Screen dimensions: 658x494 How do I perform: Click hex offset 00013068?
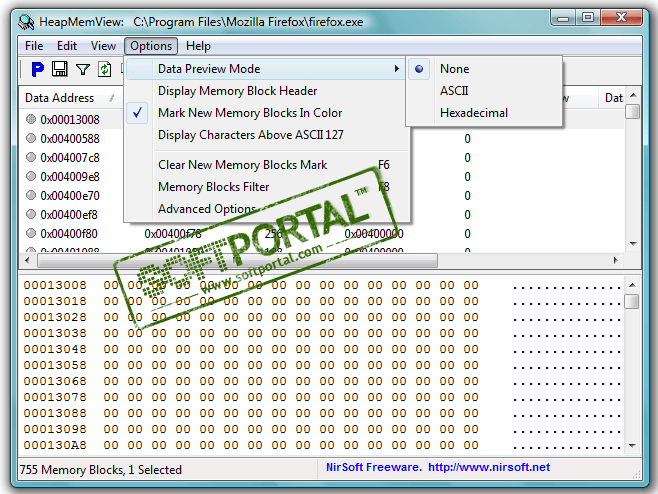[x=55, y=381]
